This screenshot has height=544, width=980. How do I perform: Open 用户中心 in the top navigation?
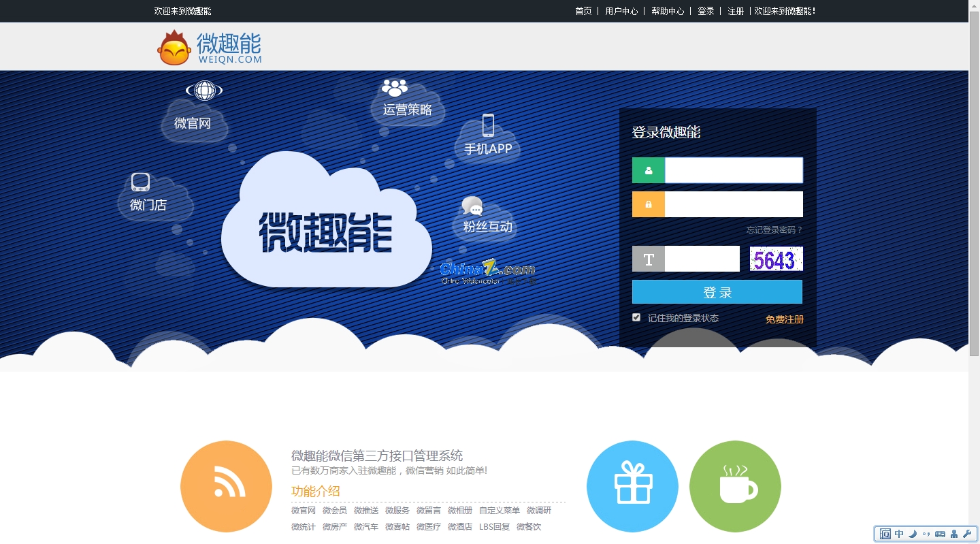pos(621,11)
